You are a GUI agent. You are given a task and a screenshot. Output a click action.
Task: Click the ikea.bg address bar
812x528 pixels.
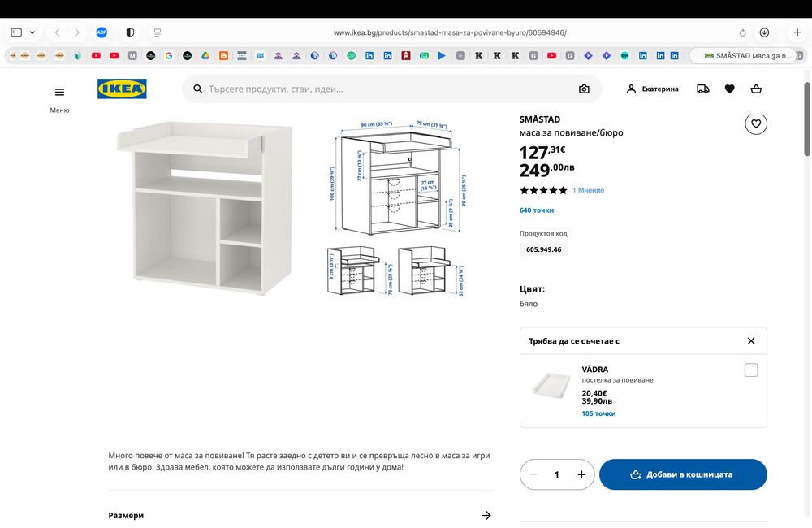[x=450, y=32]
